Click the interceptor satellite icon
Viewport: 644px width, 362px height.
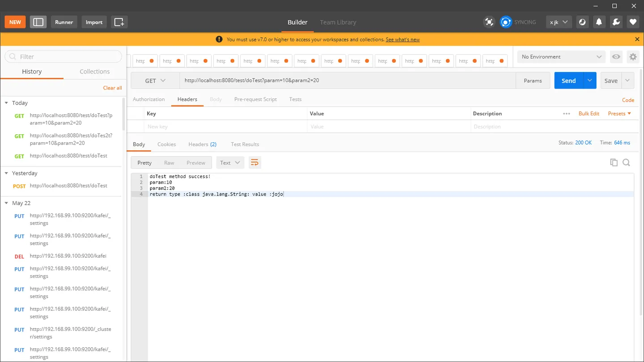pos(489,22)
